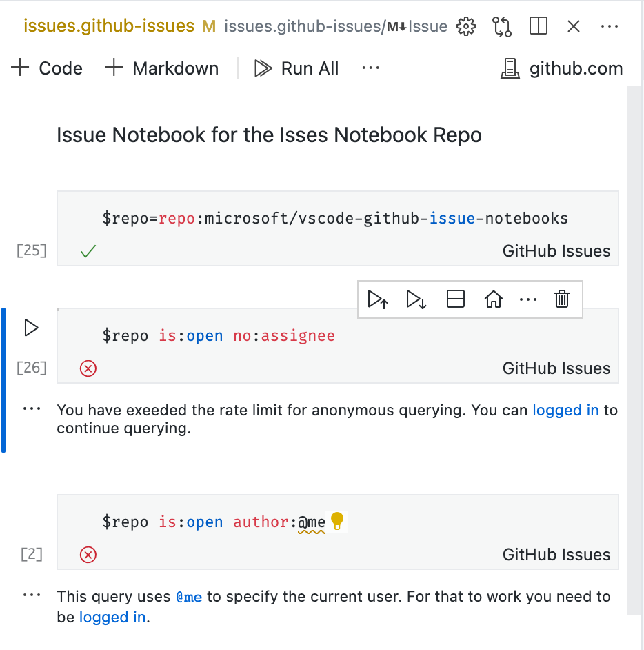Collapse the rate limit output via its ellipsis
Screen dimensions: 644x650
tap(31, 408)
